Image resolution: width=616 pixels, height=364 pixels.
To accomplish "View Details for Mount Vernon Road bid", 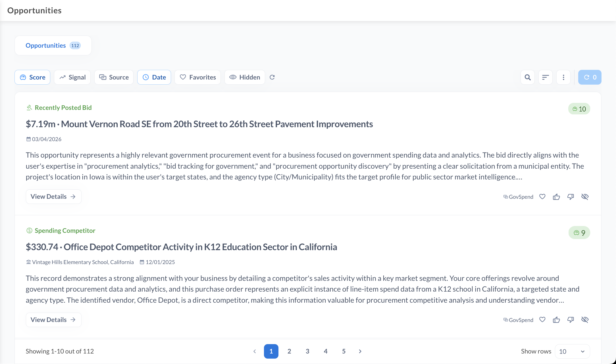I will pyautogui.click(x=53, y=197).
